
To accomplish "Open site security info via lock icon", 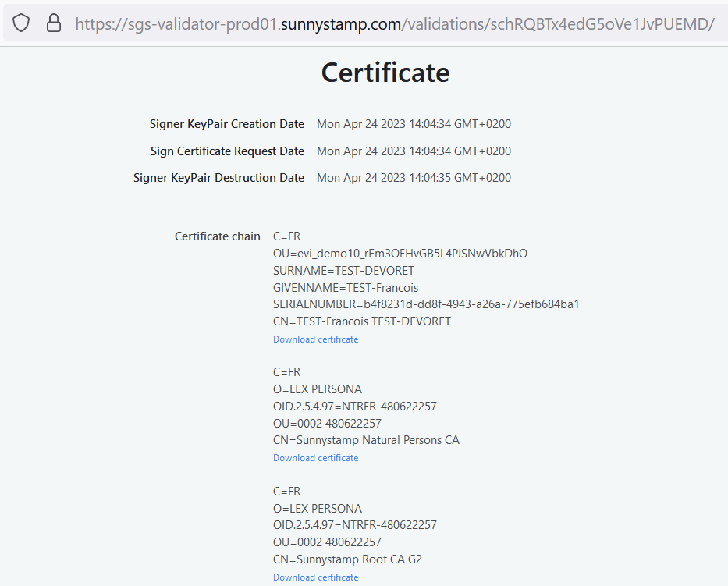I will pos(54,23).
